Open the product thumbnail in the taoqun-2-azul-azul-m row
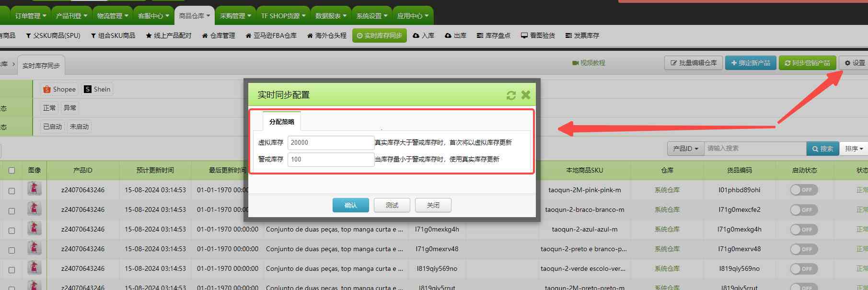868x290 pixels. (34, 228)
